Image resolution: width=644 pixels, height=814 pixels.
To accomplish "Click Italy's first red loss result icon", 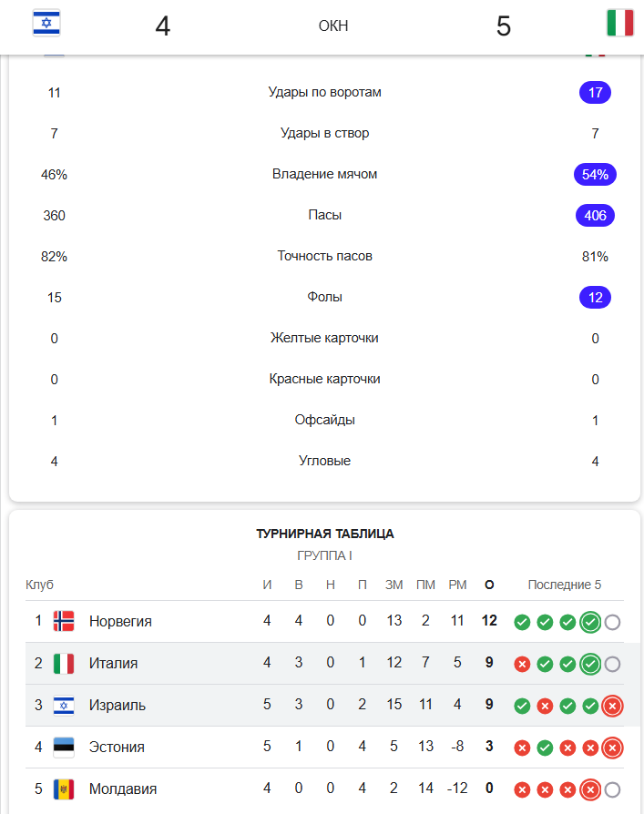I will click(x=522, y=664).
